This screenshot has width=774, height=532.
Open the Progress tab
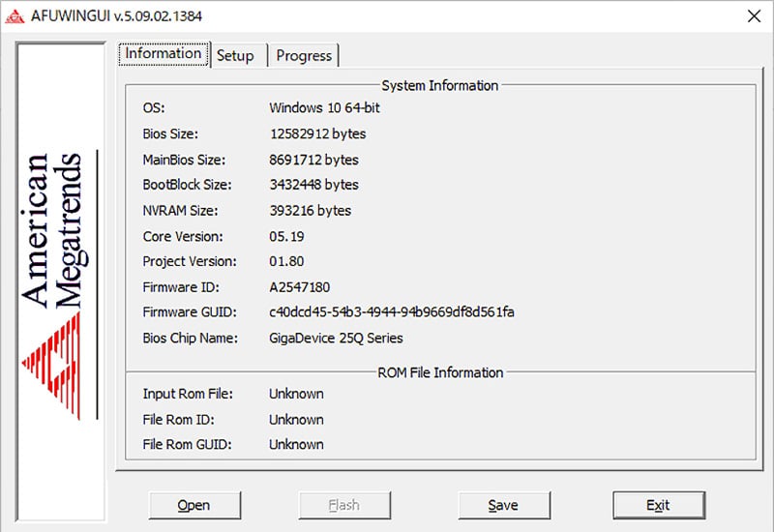pyautogui.click(x=304, y=55)
